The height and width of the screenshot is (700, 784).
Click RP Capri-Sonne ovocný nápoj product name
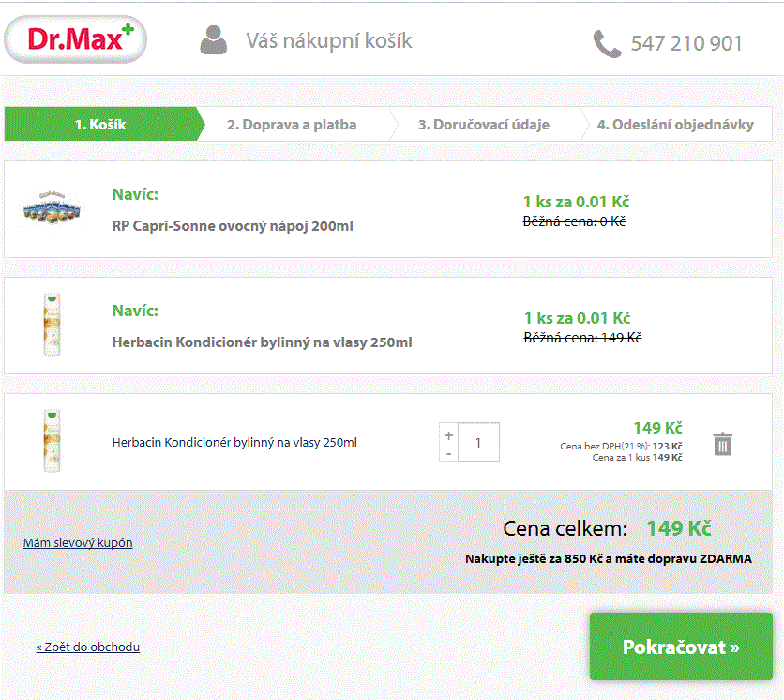click(233, 226)
